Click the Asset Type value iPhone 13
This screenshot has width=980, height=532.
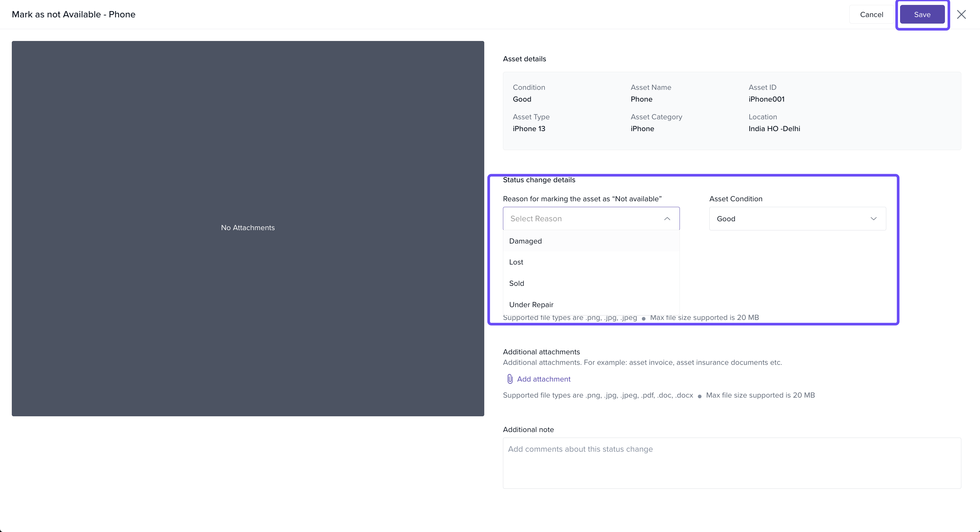529,128
